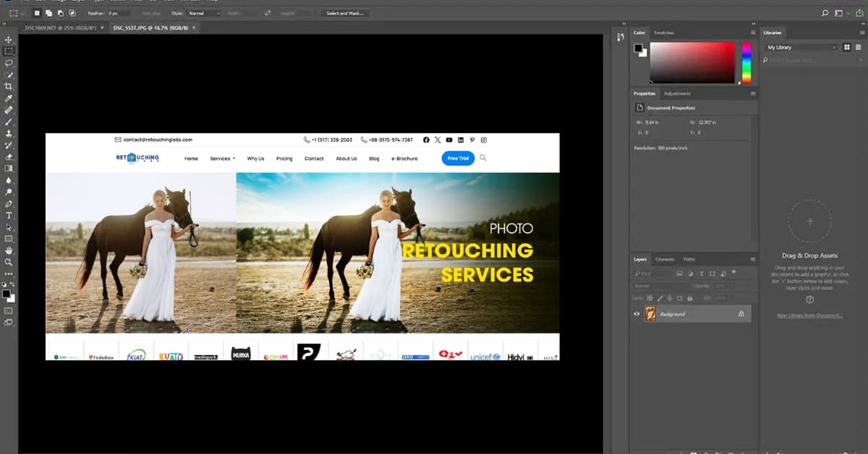Click the hue spectrum slider
The image size is (868, 454).
click(746, 62)
